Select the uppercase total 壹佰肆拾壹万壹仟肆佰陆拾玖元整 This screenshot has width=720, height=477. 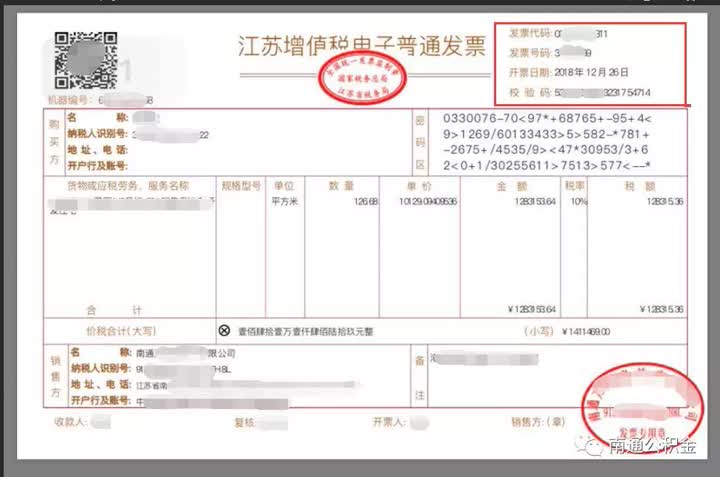tap(306, 331)
